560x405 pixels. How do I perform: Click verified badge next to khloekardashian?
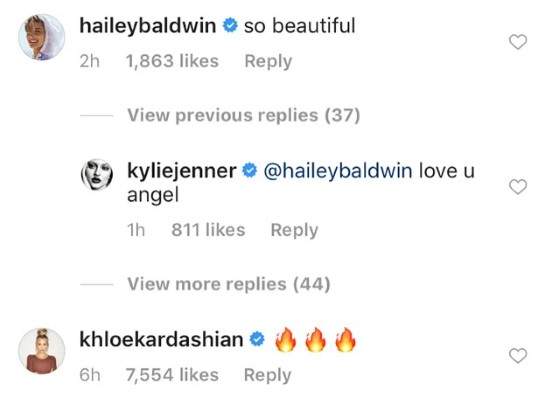(x=257, y=339)
